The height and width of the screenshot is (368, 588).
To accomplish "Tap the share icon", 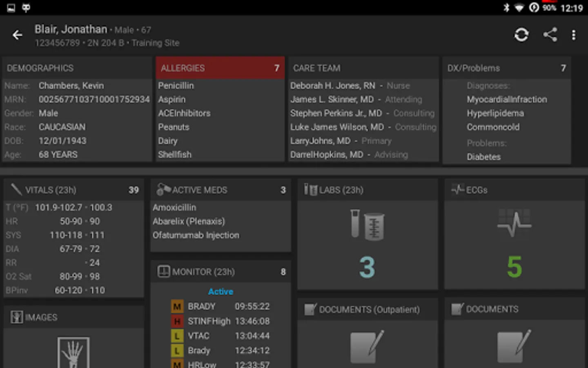I will [x=550, y=35].
